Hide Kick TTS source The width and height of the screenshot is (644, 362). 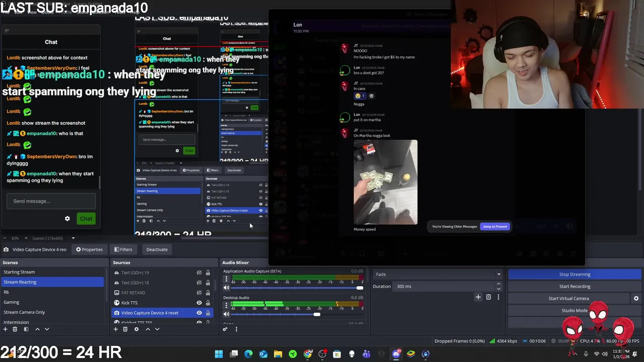(199, 303)
